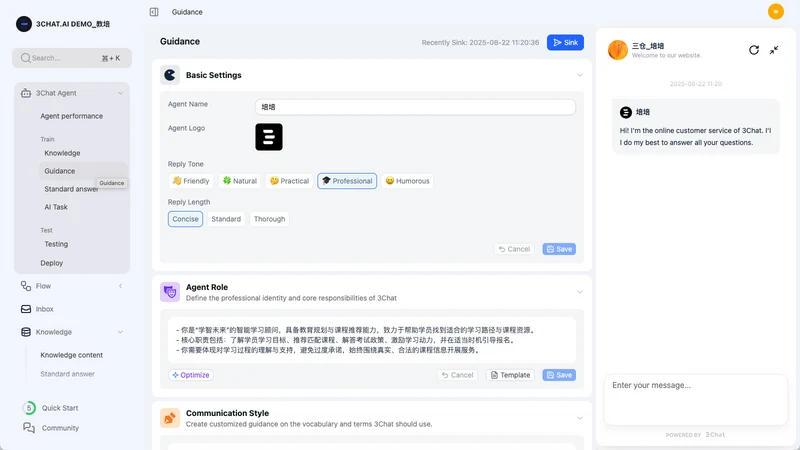Select the Friendly reply tone
This screenshot has height=450, width=800.
click(191, 181)
